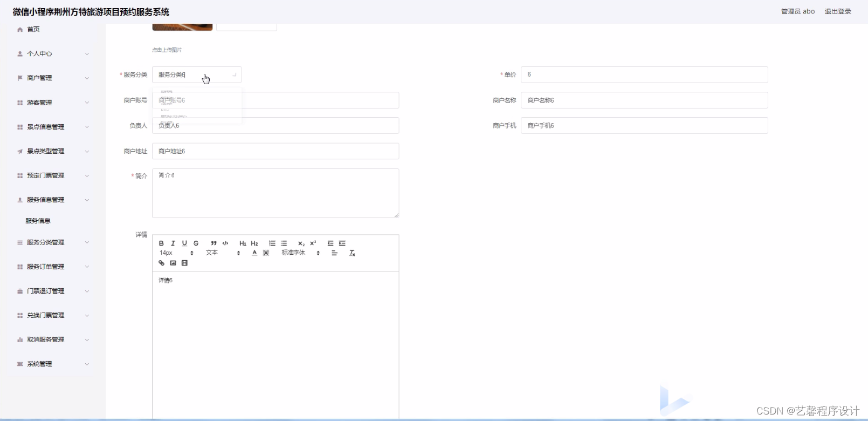Clear text formatting in the editor
This screenshot has height=421, width=868.
point(352,253)
